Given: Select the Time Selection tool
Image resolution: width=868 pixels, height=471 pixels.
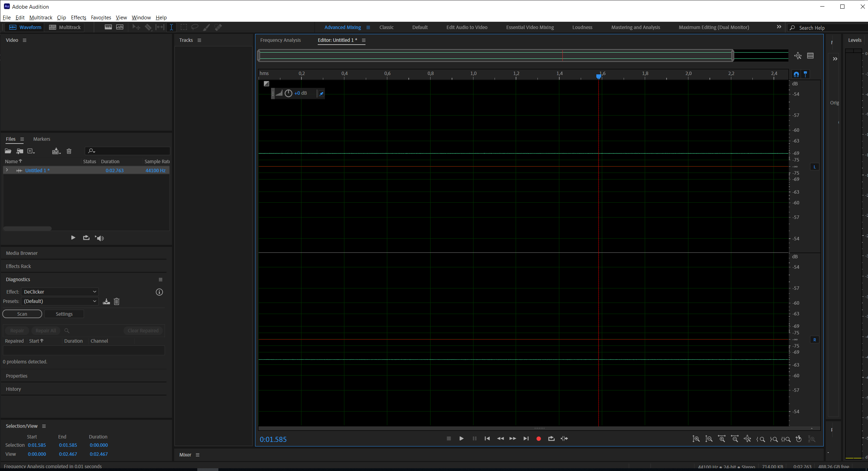Looking at the screenshot, I should [171, 27].
